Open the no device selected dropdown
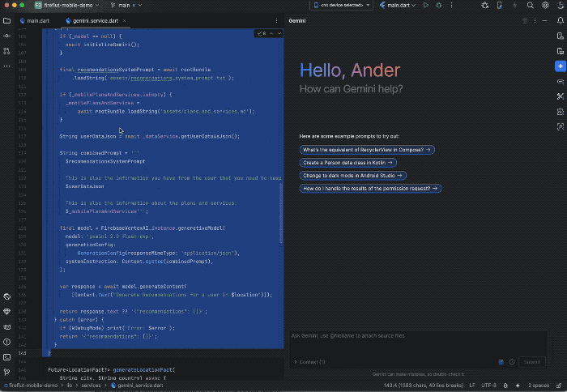This screenshot has height=392, width=567. pyautogui.click(x=341, y=6)
